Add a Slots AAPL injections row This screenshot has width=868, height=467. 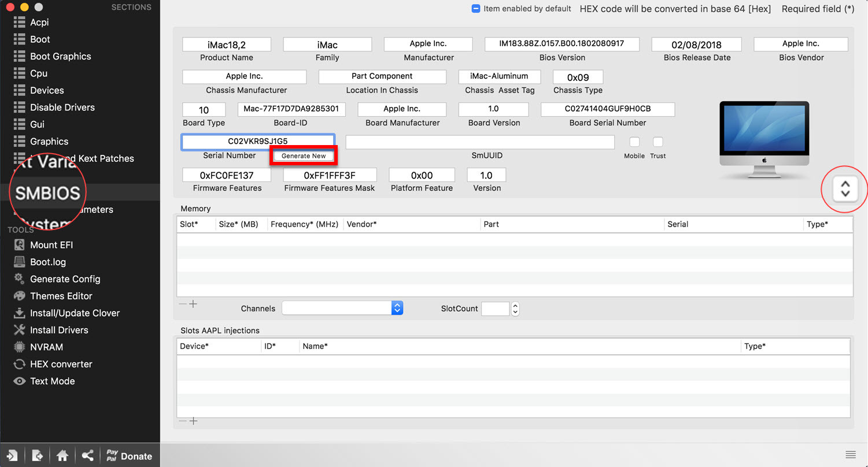point(194,421)
